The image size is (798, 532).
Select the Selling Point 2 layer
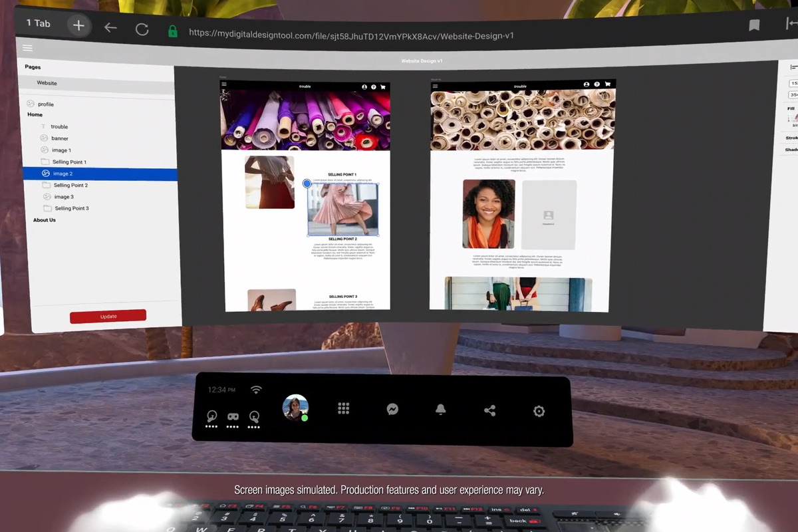pos(71,185)
